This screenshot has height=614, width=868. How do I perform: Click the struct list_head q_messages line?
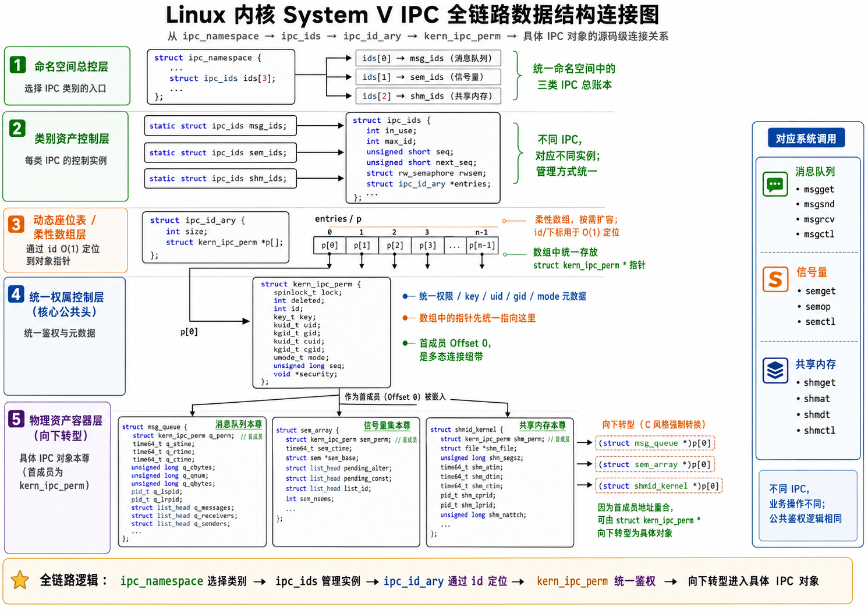tap(182, 507)
